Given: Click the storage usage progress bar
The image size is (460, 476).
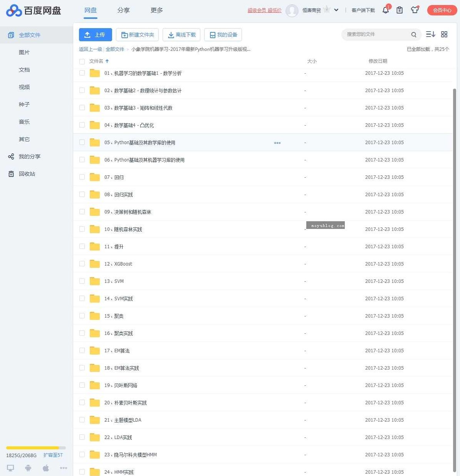Looking at the screenshot, I should coord(35,448).
